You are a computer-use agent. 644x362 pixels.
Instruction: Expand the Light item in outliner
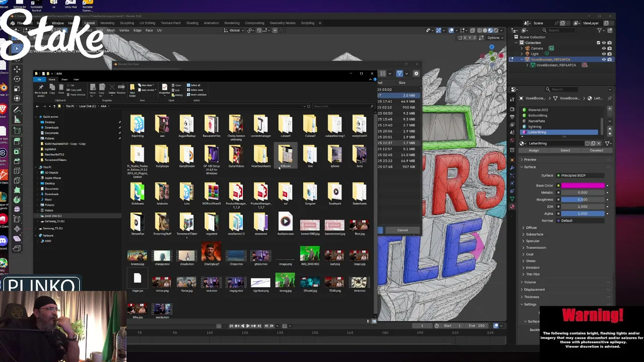click(522, 54)
